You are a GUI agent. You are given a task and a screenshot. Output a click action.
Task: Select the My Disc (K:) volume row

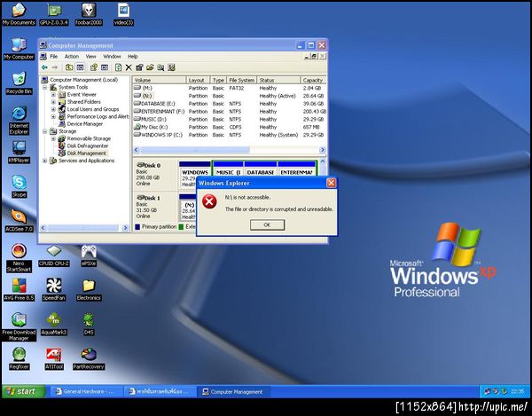point(230,127)
